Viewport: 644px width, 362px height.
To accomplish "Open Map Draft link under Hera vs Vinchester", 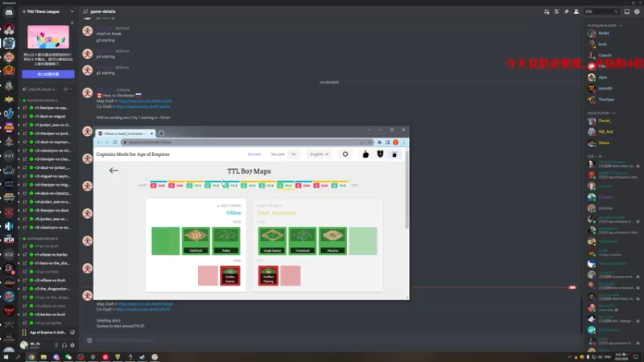I will tap(145, 101).
